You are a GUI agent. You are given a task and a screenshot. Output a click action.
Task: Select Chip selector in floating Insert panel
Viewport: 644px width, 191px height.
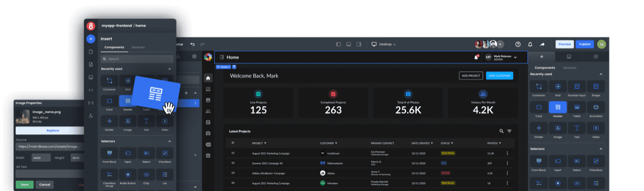[146, 175]
